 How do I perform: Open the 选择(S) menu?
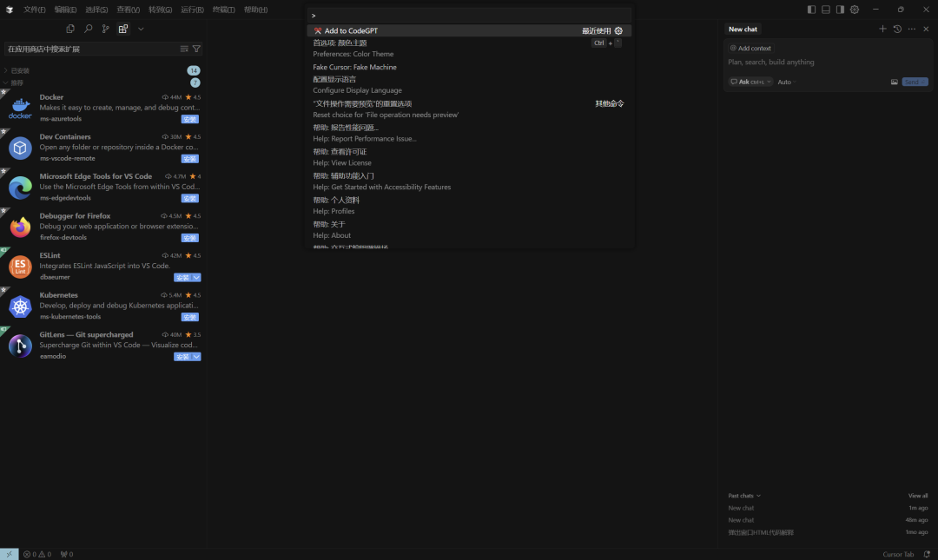coord(96,10)
